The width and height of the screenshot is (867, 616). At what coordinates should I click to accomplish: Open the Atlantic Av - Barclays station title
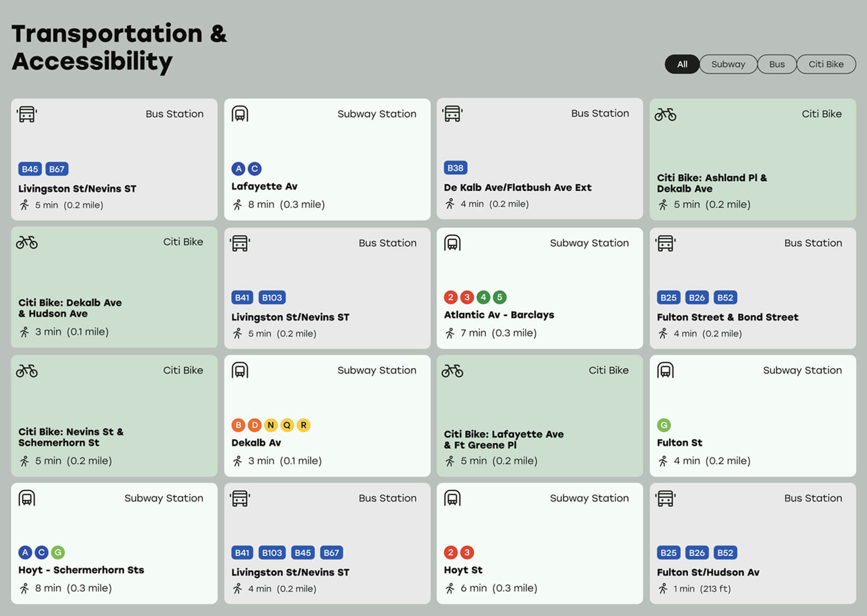499,315
